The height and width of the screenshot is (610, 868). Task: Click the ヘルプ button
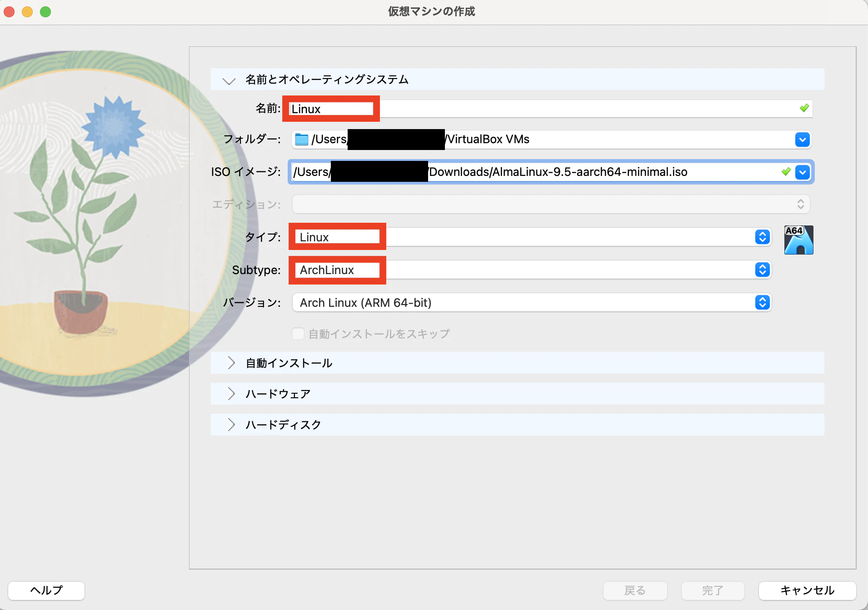[x=46, y=590]
